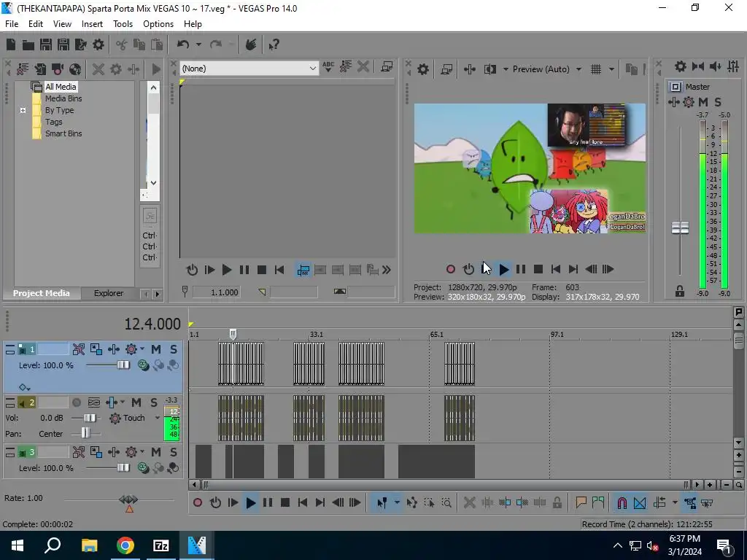Open Undo history dropdown arrow
The width and height of the screenshot is (747, 560).
click(198, 44)
